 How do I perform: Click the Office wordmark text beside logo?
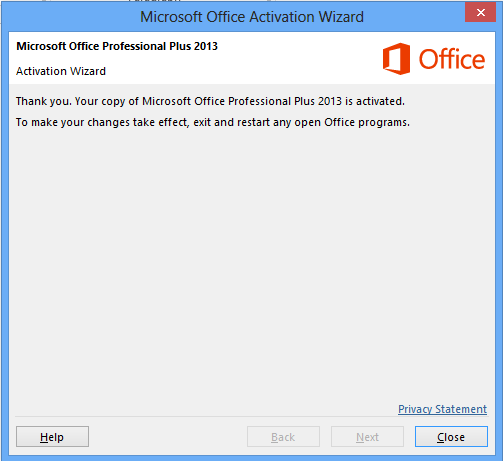coord(452,59)
